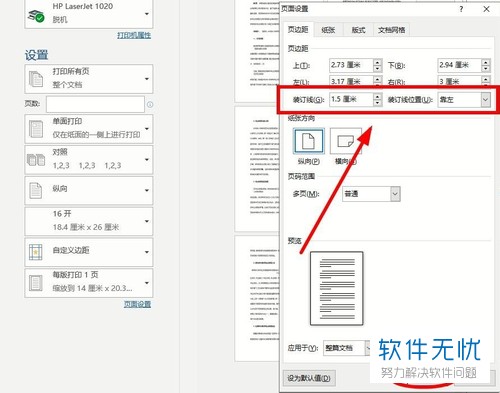Screen dimensions: 500x393
Task: Click the right margin 3 厘米 field
Action: point(459,81)
